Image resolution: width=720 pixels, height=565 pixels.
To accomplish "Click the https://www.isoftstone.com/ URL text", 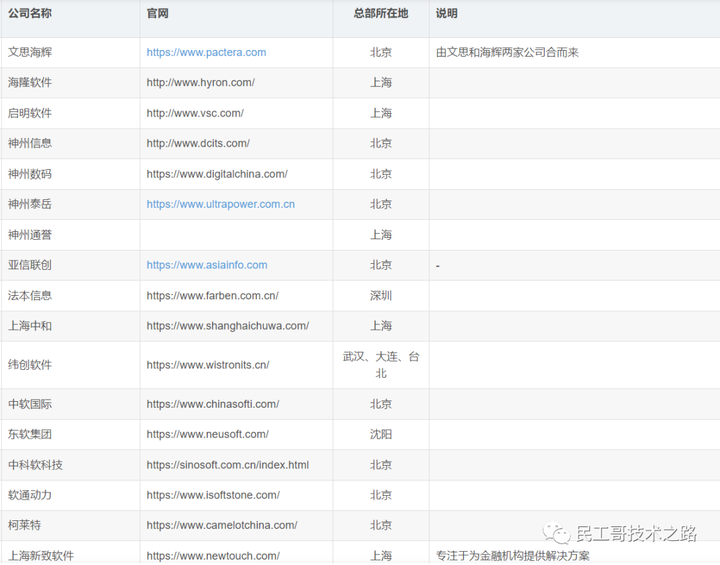I will 213,495.
